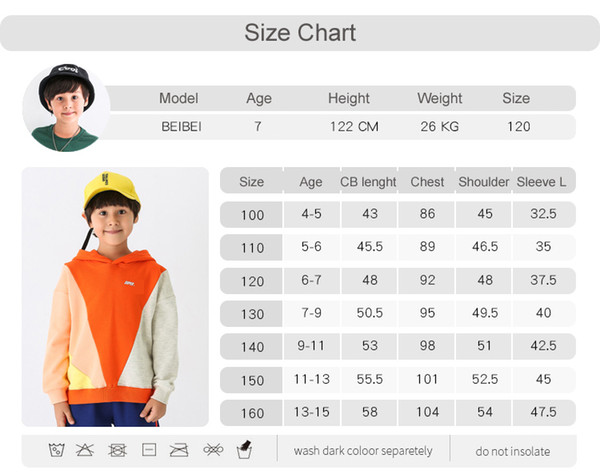
Task: Click CB length value 55.5
Action: [370, 379]
